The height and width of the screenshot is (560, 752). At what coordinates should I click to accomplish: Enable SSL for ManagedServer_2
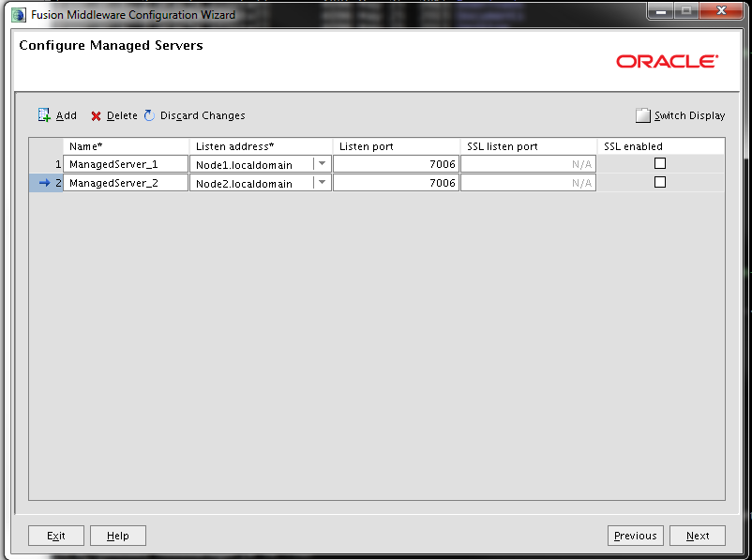660,182
